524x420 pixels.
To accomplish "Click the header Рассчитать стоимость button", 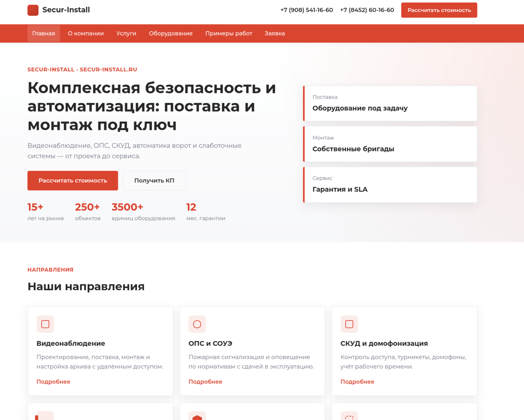I will [x=439, y=10].
